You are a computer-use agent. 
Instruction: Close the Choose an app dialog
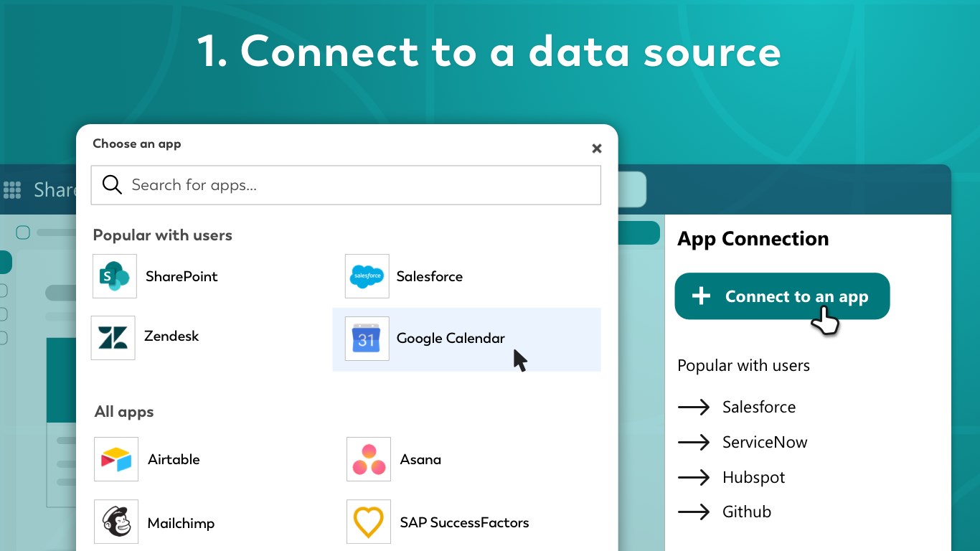pyautogui.click(x=596, y=149)
